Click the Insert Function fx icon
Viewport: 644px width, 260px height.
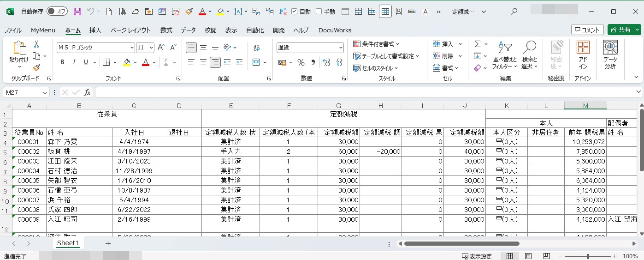click(87, 92)
